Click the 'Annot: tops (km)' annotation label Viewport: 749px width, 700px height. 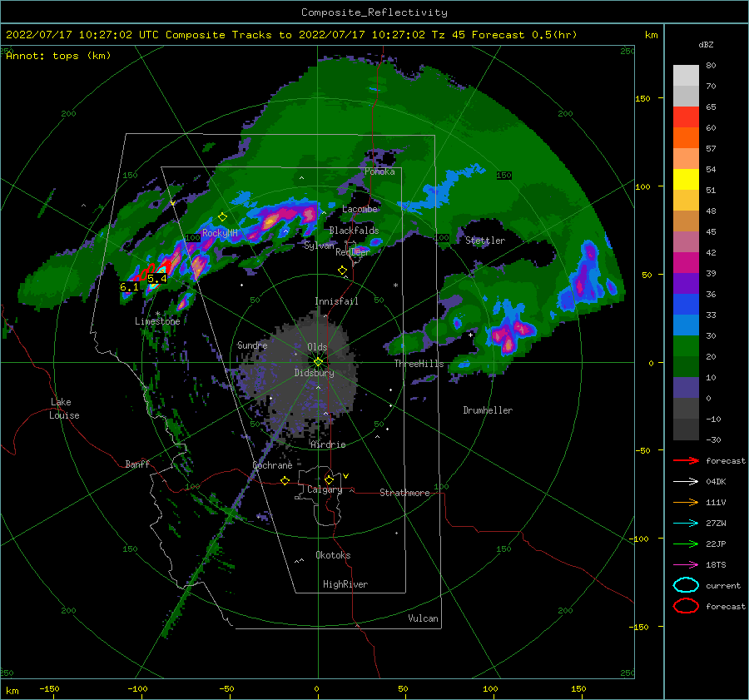58,56
